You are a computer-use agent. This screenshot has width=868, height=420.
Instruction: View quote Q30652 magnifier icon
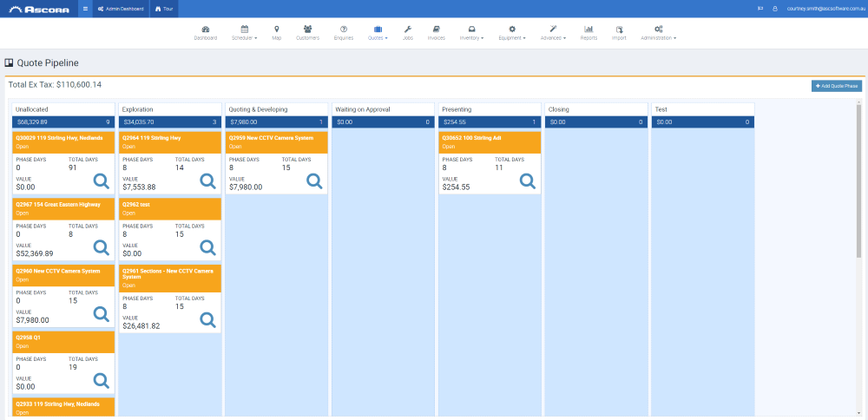(528, 181)
